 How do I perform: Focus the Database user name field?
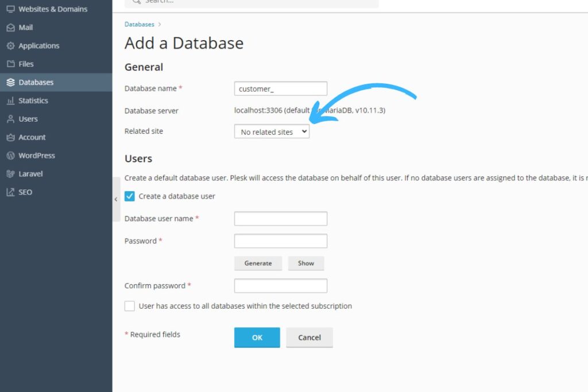[280, 219]
